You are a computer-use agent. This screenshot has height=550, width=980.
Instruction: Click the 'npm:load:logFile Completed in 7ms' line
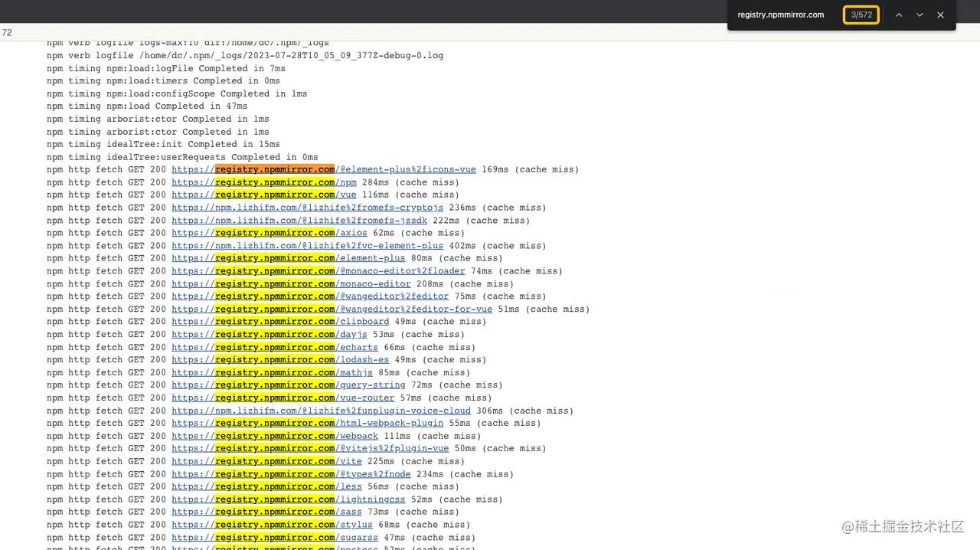point(166,68)
